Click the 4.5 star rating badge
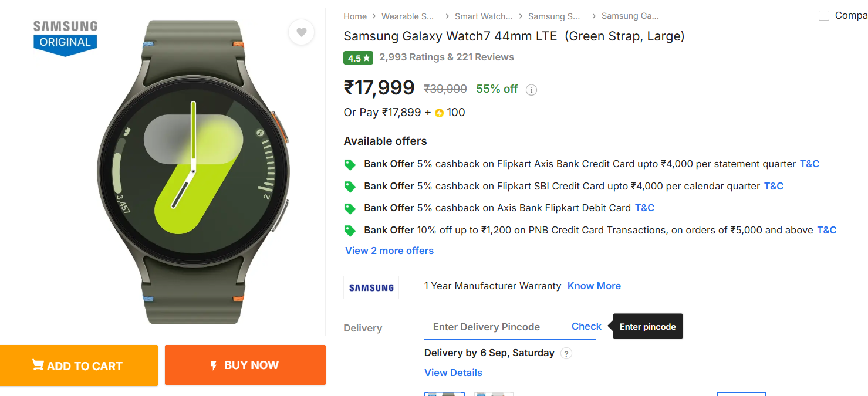Image resolution: width=868 pixels, height=396 pixels. [x=359, y=58]
